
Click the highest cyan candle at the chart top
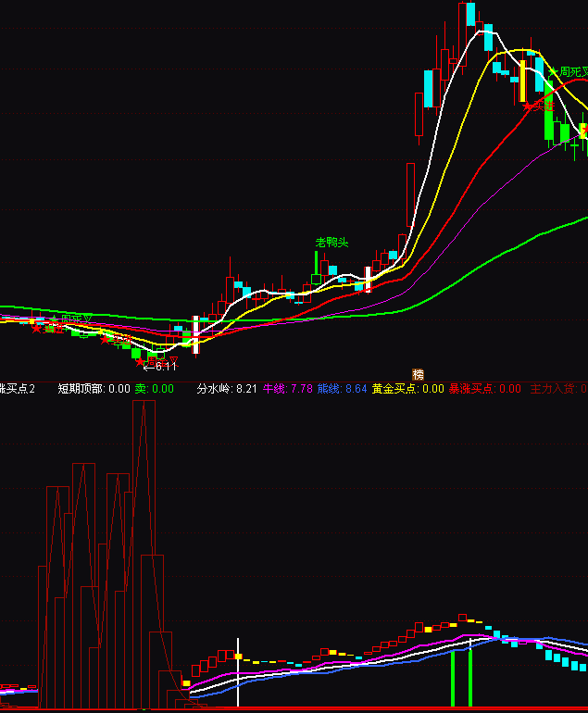click(470, 14)
